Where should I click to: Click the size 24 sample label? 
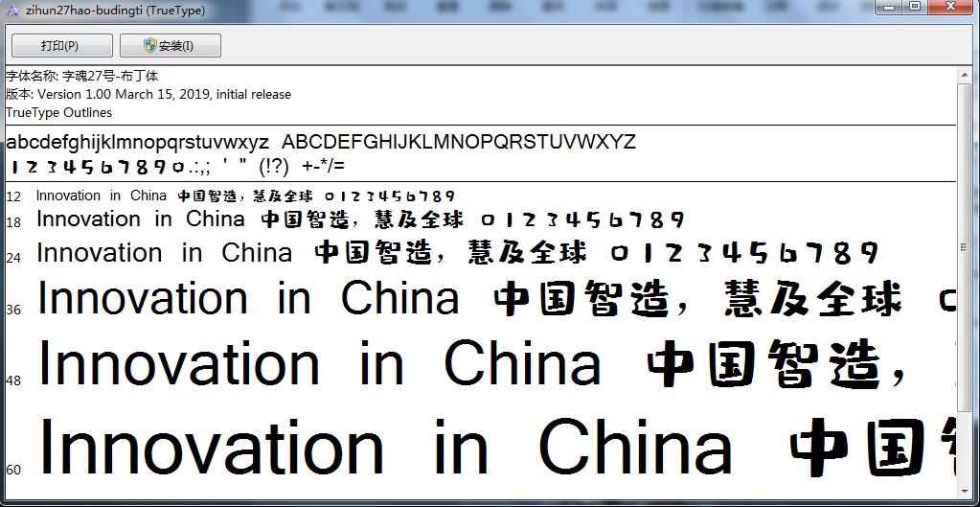coord(13,258)
